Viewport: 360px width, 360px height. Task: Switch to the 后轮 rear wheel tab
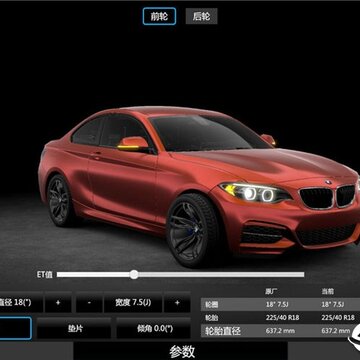(x=201, y=16)
